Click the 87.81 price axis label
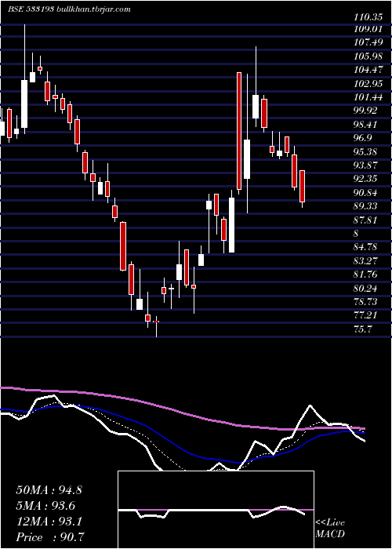The image size is (392, 549). (x=365, y=220)
